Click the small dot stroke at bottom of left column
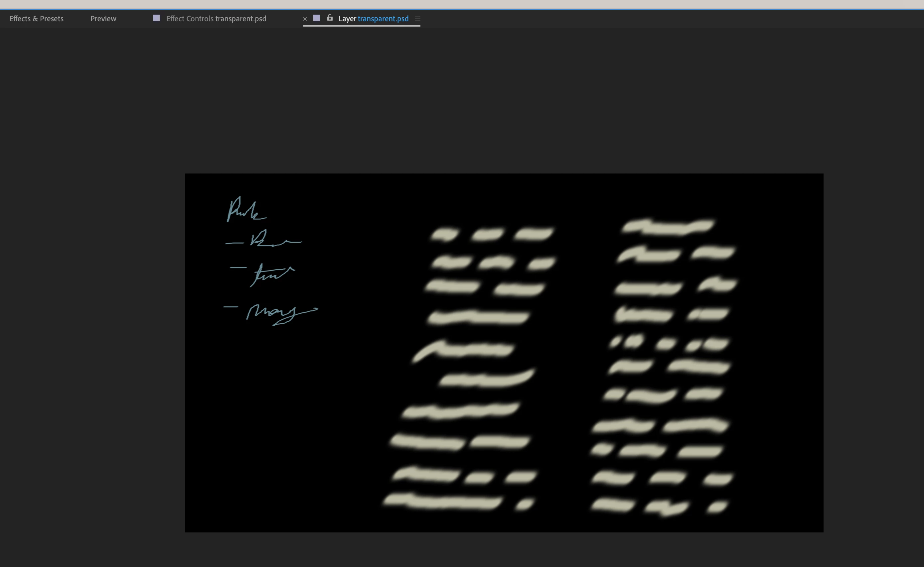This screenshot has height=567, width=924. pyautogui.click(x=524, y=504)
